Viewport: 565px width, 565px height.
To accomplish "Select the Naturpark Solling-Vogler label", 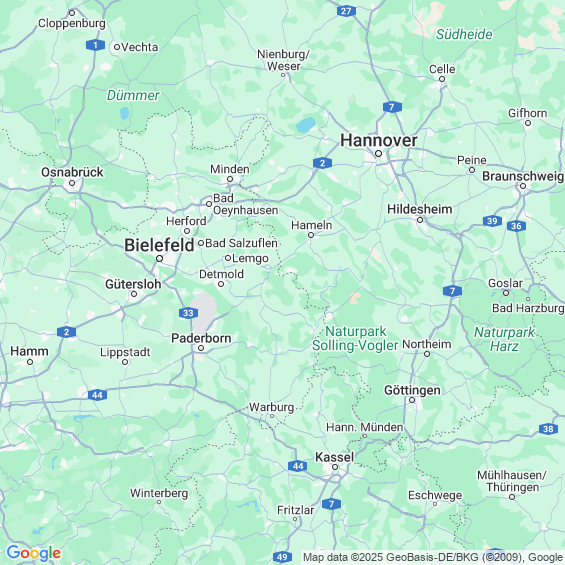I will 355,338.
